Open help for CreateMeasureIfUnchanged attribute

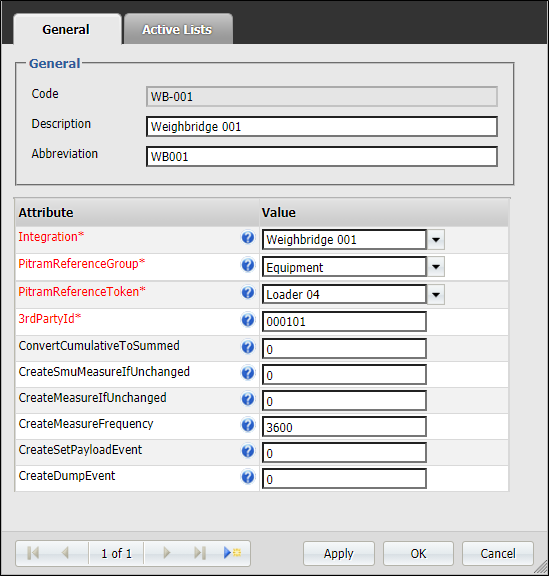click(x=248, y=399)
